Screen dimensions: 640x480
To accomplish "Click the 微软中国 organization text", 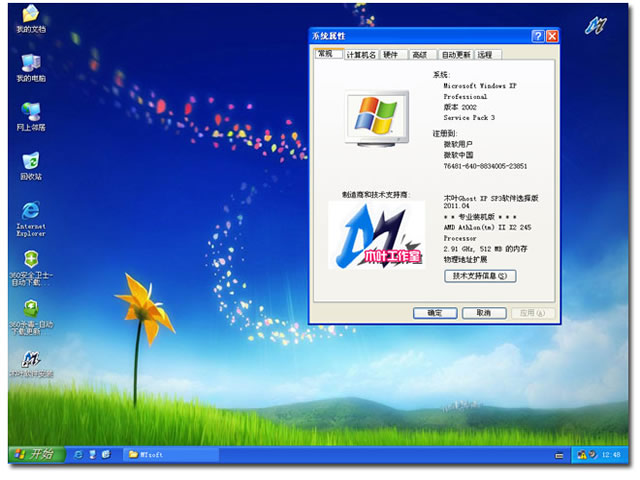I will coord(458,155).
